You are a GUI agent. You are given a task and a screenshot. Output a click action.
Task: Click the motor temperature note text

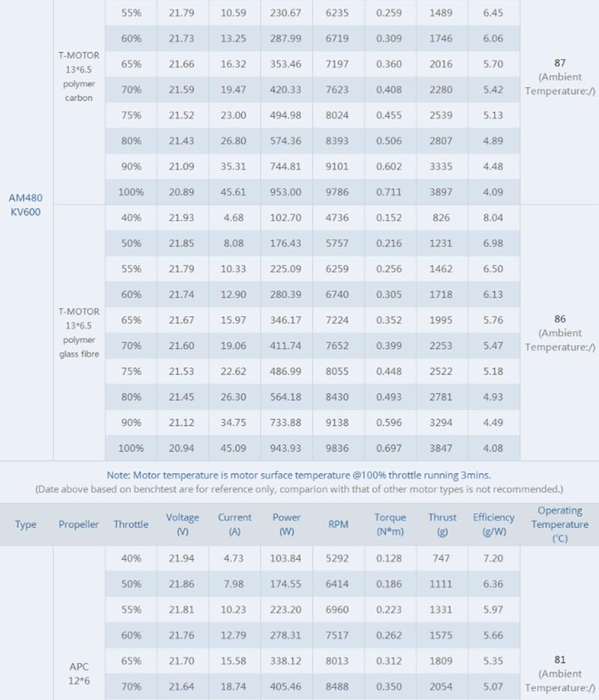pos(299,475)
